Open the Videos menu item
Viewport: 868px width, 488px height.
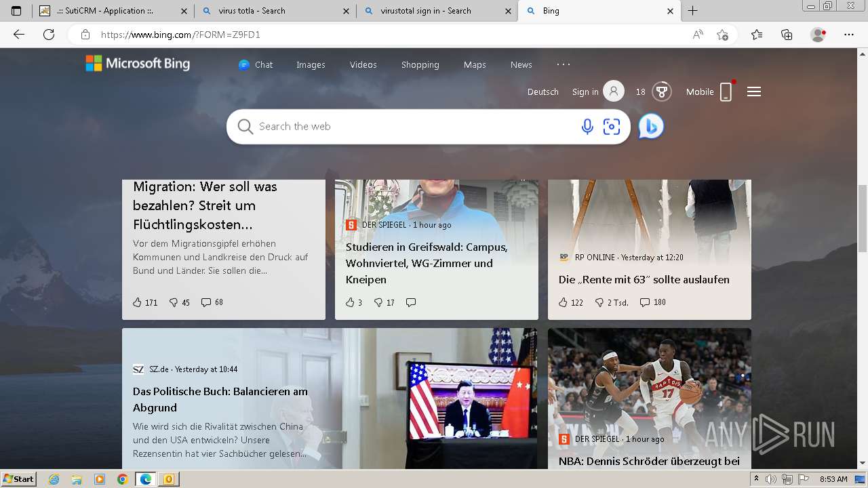coord(363,64)
